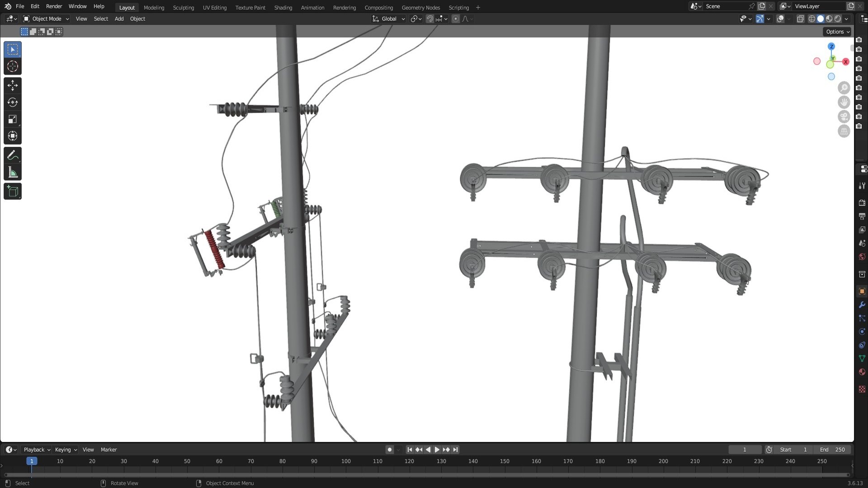The width and height of the screenshot is (868, 488).
Task: Choose the Select Box tool
Action: tap(13, 50)
